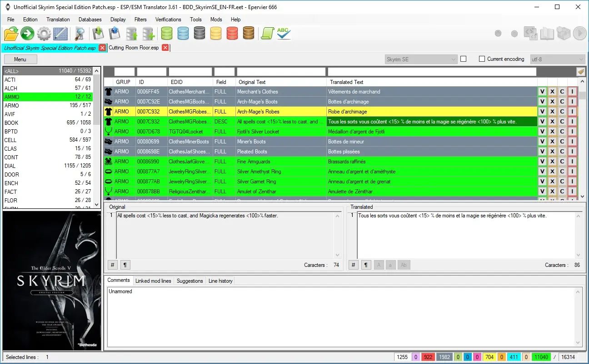Screen dimensions: 589x364
Task: Click the red database icon
Action: click(232, 33)
